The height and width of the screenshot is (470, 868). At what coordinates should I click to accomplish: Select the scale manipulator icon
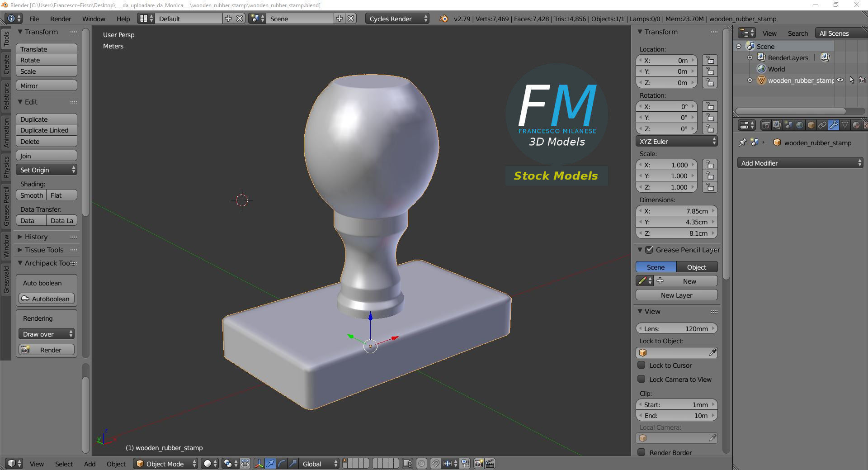point(293,464)
